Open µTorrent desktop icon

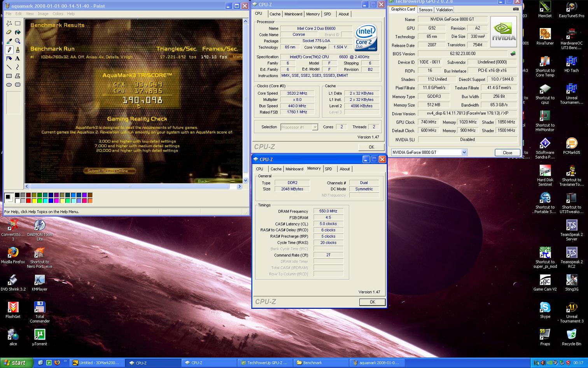(40, 337)
